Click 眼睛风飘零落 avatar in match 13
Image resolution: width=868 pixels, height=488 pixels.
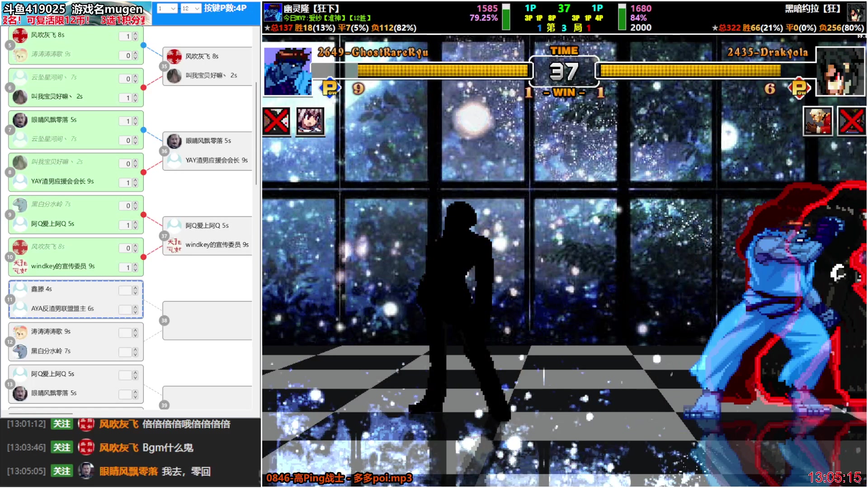click(20, 394)
